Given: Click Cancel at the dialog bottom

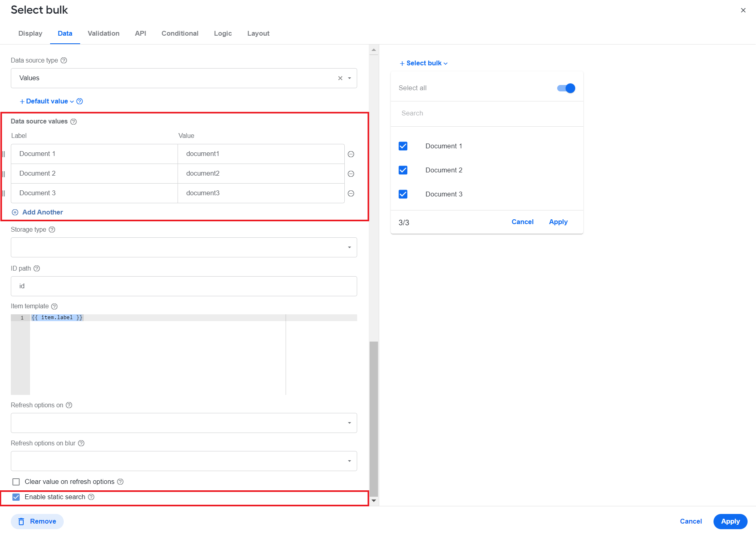Looking at the screenshot, I should click(x=691, y=522).
